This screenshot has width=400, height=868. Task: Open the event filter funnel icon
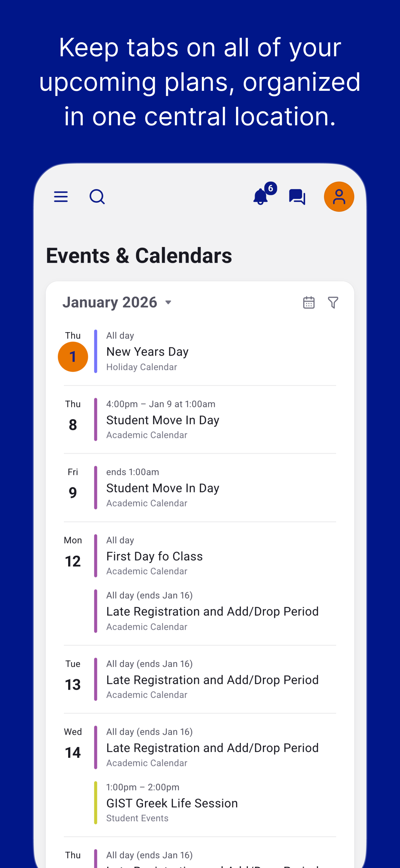click(x=333, y=302)
